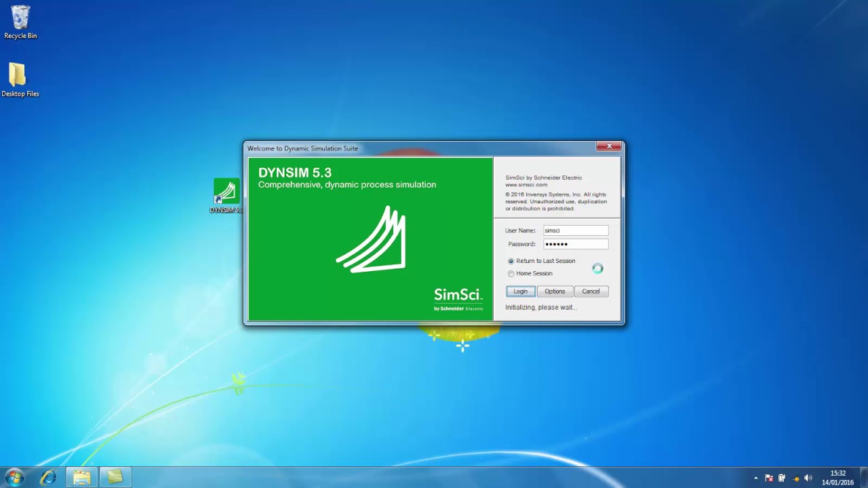Click the 'Initializing, please wait...' status text
868x488 pixels.
pyautogui.click(x=541, y=307)
